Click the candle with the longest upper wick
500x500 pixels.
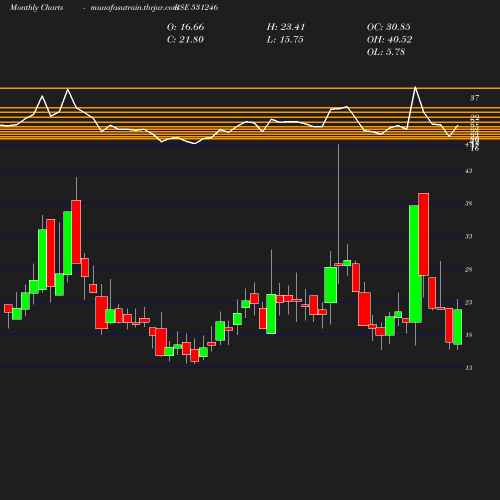click(338, 265)
